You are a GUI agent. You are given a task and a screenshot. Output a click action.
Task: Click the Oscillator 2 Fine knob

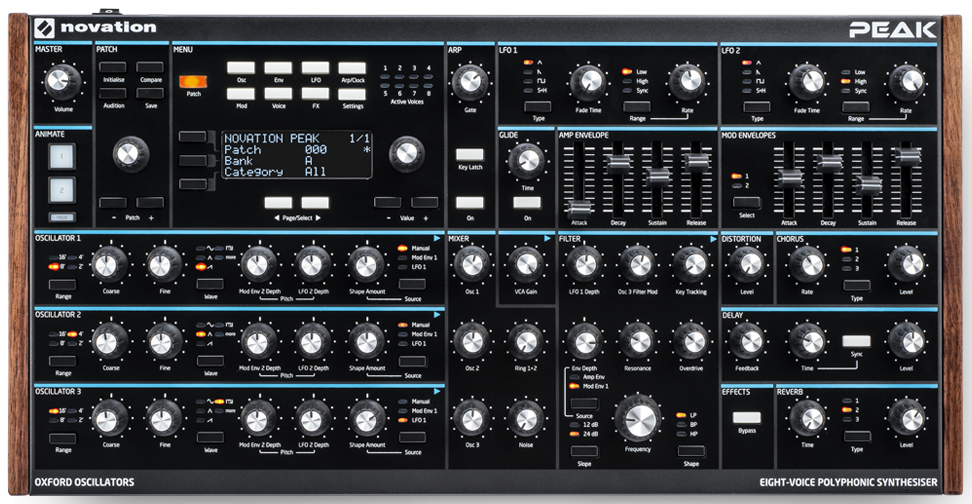(x=164, y=341)
